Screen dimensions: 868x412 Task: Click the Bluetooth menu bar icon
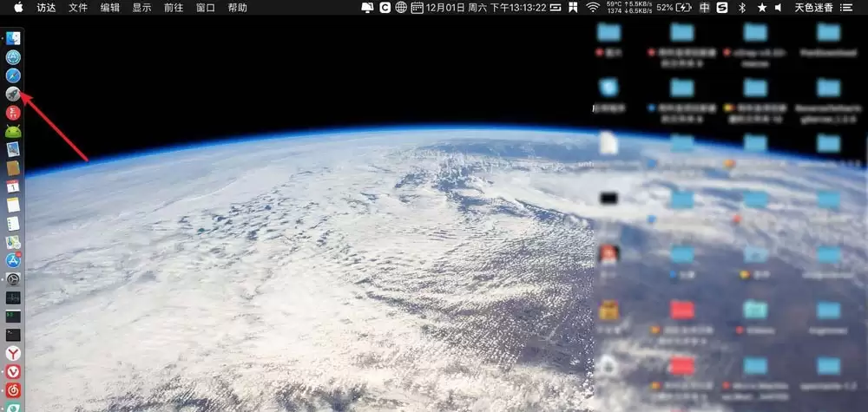click(742, 7)
